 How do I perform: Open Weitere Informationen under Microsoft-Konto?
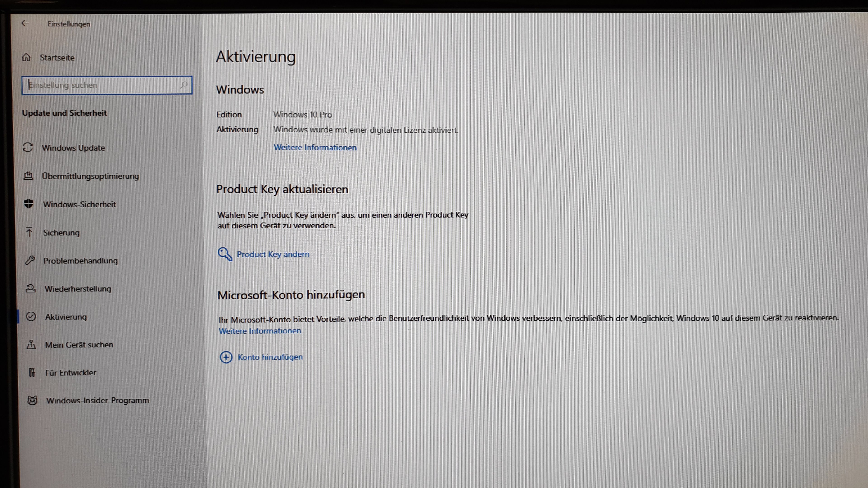coord(260,331)
